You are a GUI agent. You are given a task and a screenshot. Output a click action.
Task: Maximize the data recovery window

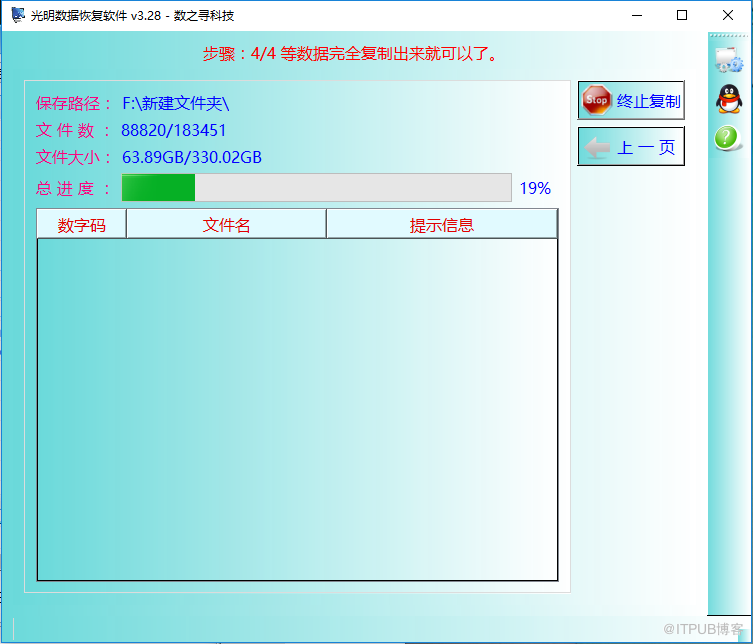[681, 15]
